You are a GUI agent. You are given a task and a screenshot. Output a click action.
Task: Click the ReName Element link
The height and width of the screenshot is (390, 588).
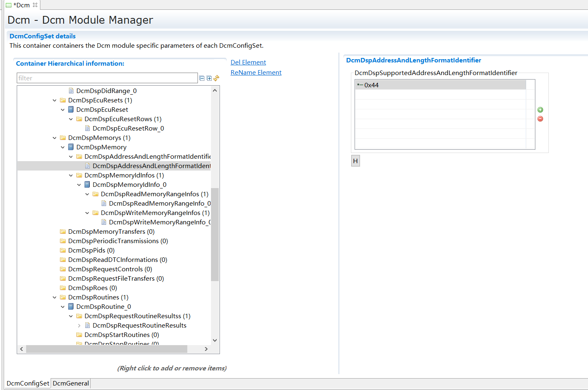pyautogui.click(x=256, y=73)
